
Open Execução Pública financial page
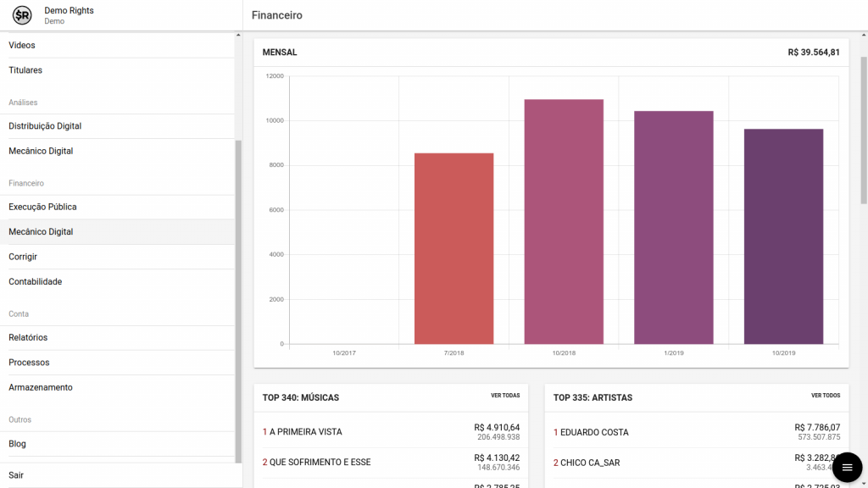(42, 207)
